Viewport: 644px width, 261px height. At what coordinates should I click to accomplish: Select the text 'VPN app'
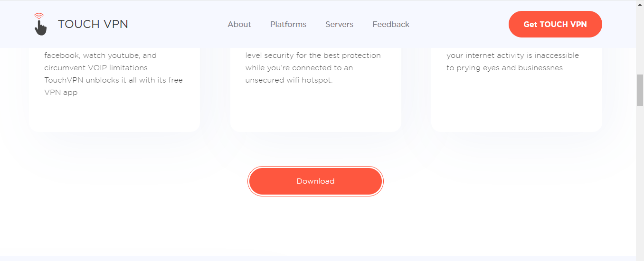61,93
